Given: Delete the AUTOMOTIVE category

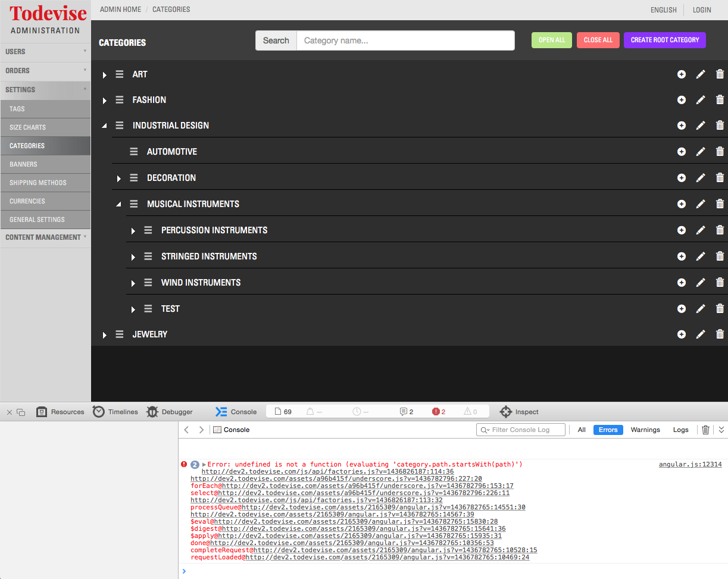Looking at the screenshot, I should (720, 152).
